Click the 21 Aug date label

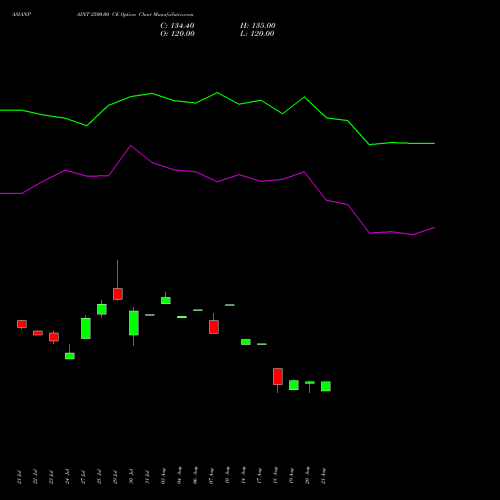tap(323, 476)
